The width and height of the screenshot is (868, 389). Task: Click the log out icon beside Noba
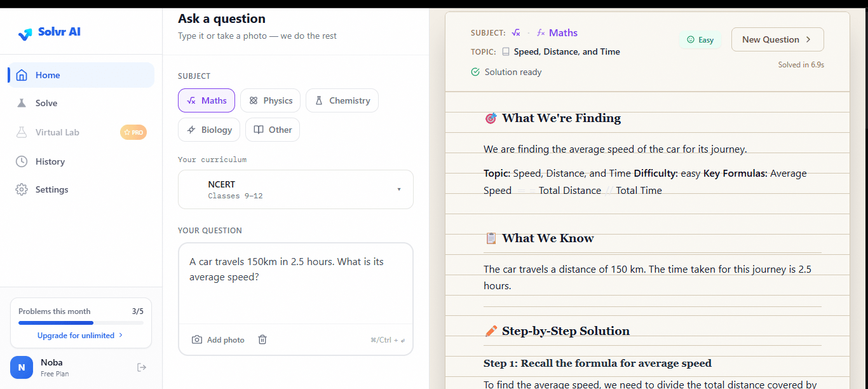coord(142,367)
